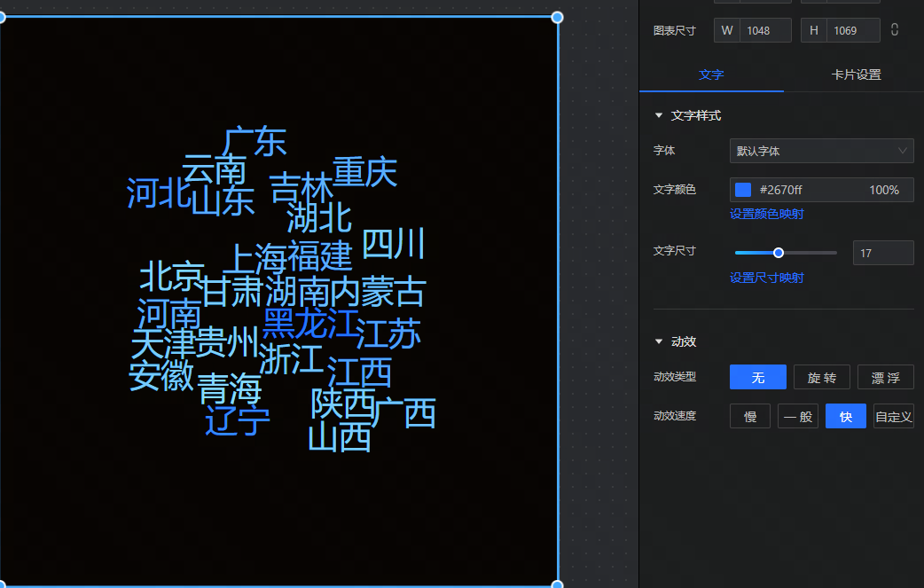Click the 设置颜色映射 link
The image size is (924, 588).
pyautogui.click(x=767, y=214)
